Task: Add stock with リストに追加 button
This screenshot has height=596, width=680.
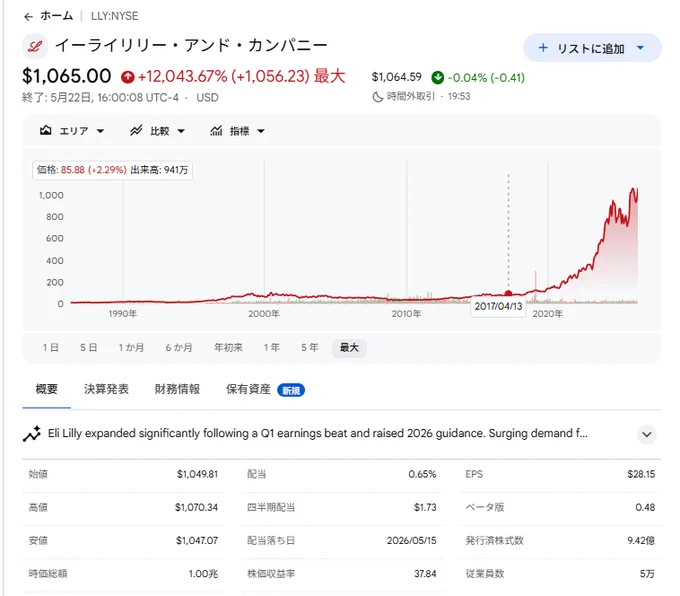Action: click(x=592, y=48)
